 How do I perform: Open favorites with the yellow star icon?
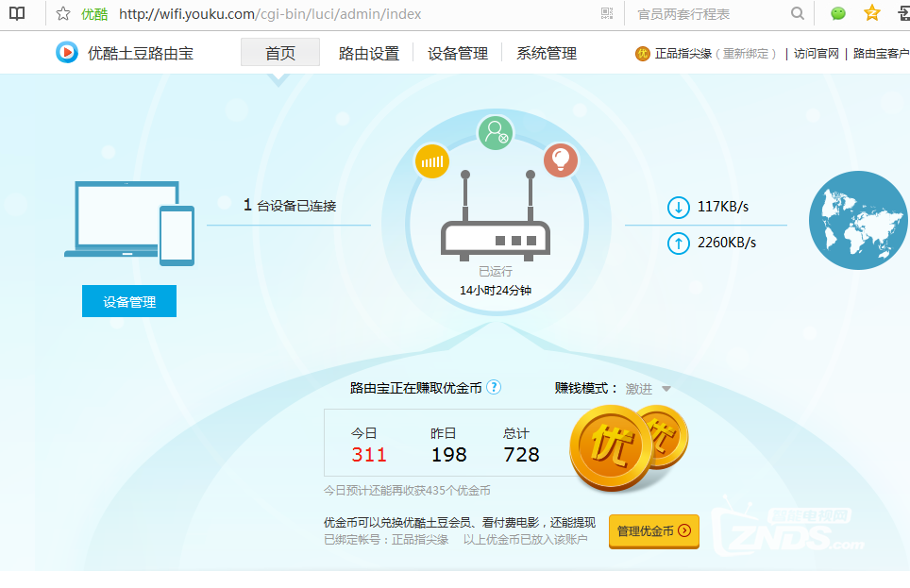(x=871, y=13)
